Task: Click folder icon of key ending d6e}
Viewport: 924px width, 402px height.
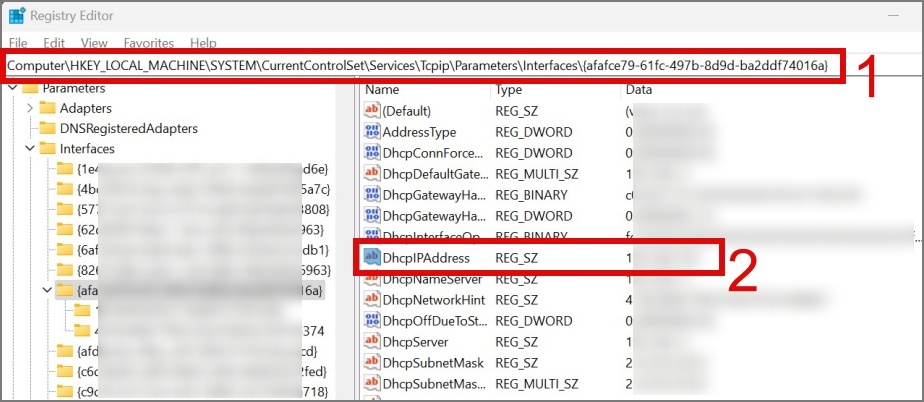Action: tap(64, 169)
